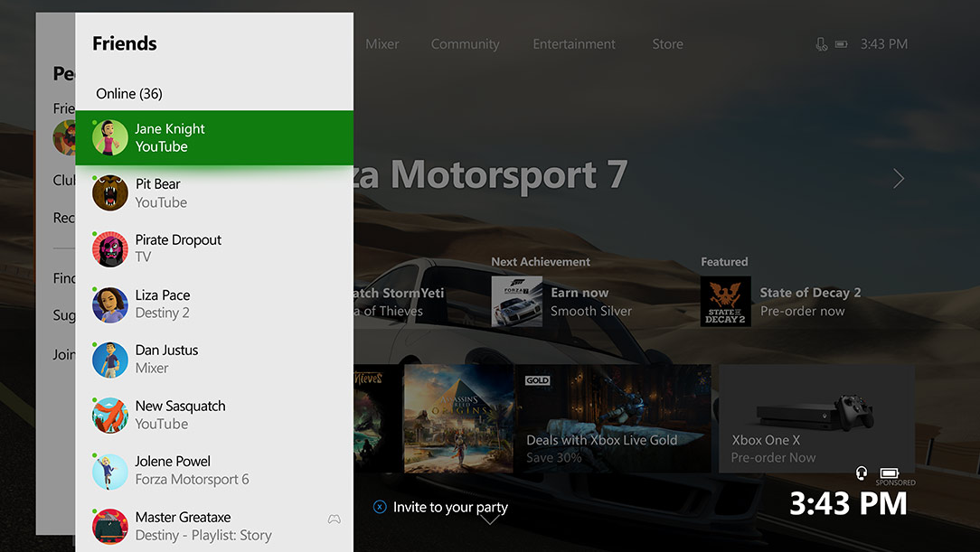Open the Assassin's Creed Origins tile
Image resolution: width=980 pixels, height=552 pixels.
(458, 418)
